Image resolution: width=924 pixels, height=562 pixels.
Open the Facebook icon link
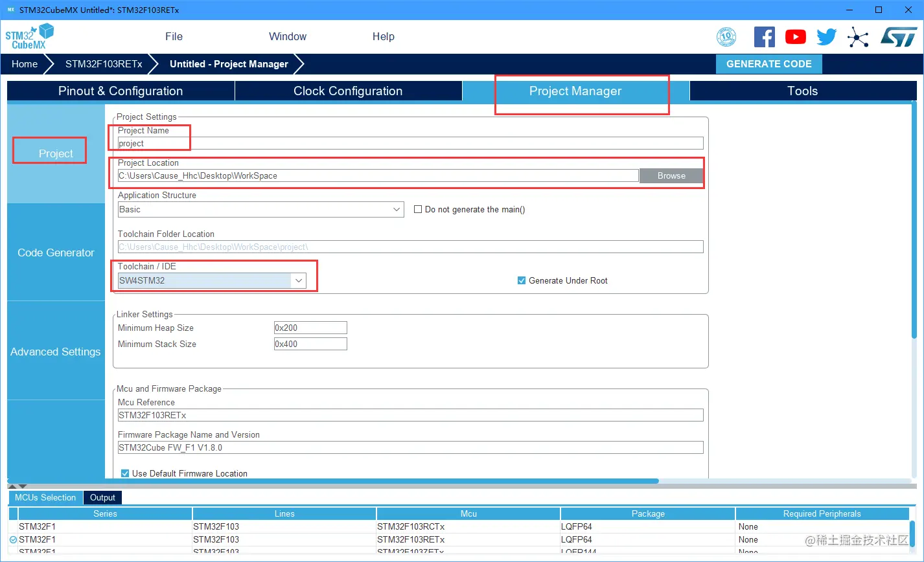(x=765, y=37)
